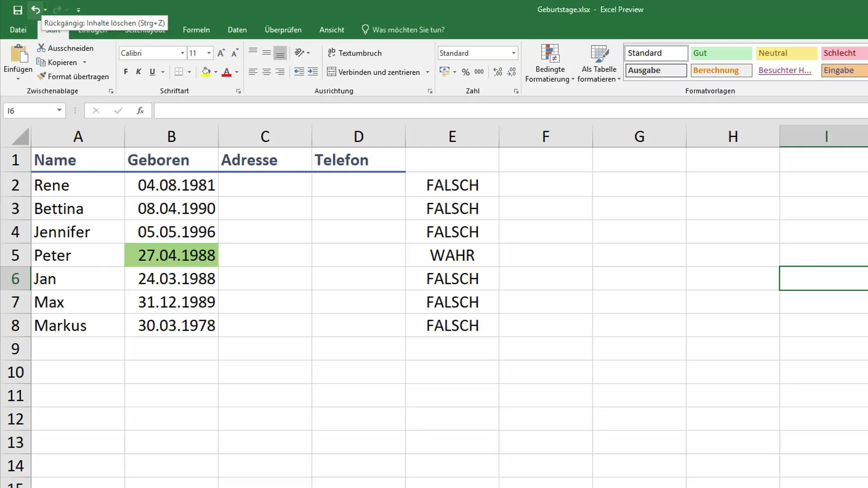
Task: Click the Save icon in quick access toolbar
Action: point(18,9)
